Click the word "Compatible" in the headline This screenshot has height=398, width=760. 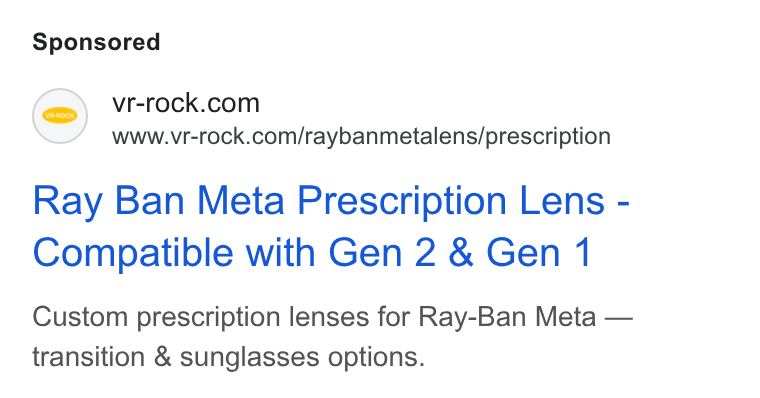coord(133,253)
